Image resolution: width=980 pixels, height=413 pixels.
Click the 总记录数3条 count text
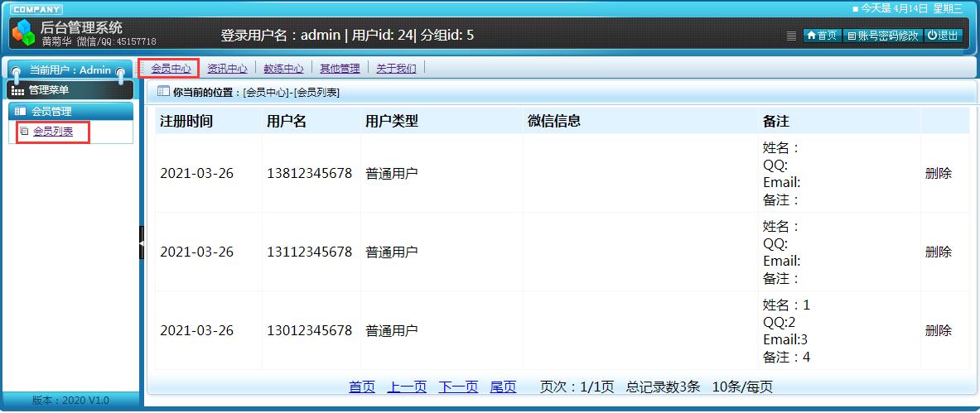click(663, 387)
